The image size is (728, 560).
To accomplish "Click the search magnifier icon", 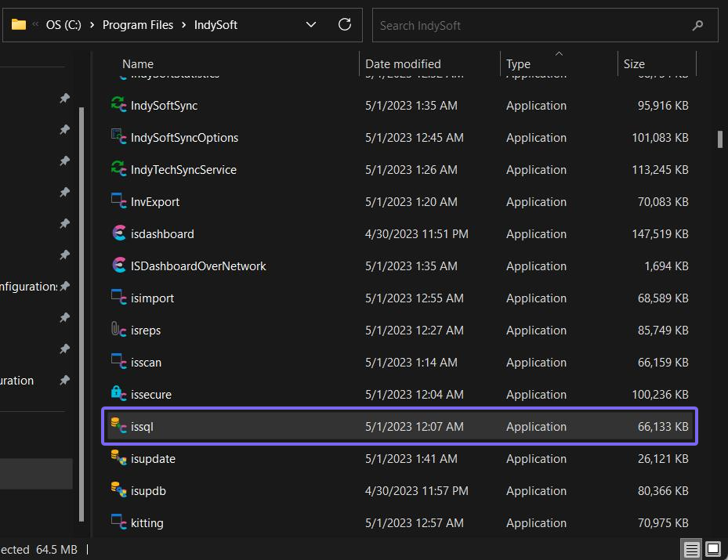I will (697, 25).
